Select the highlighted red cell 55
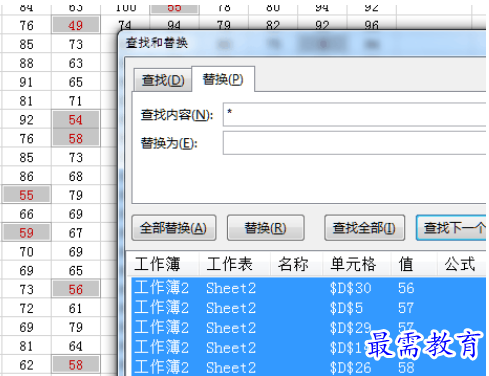 point(26,195)
